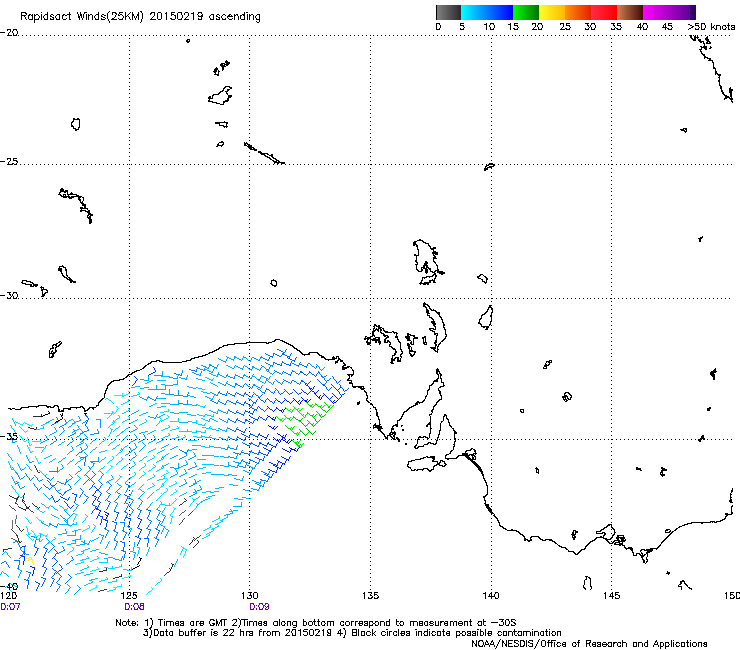The width and height of the screenshot is (740, 650).
Task: Click the '25' legend scale label
Action: click(565, 27)
